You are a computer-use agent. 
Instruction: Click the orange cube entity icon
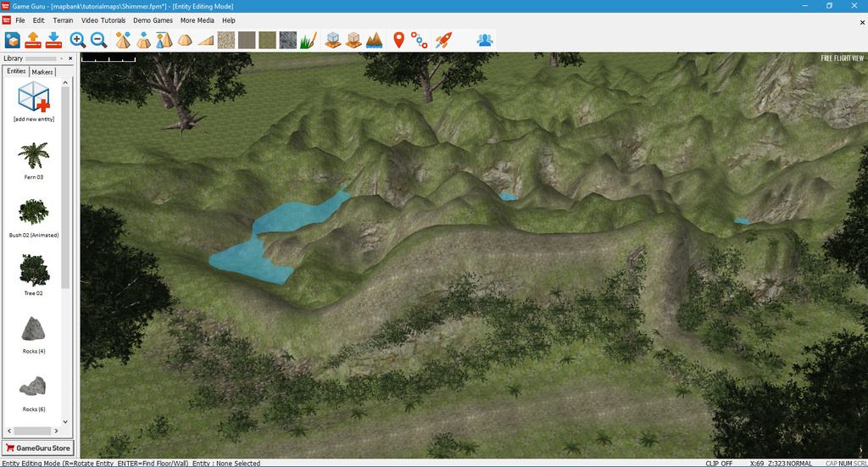(x=353, y=40)
